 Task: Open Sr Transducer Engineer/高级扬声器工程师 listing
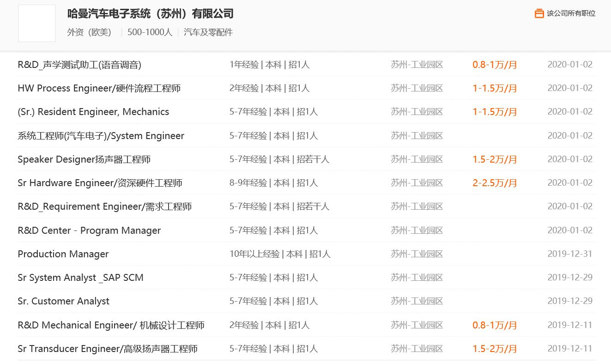coord(108,349)
